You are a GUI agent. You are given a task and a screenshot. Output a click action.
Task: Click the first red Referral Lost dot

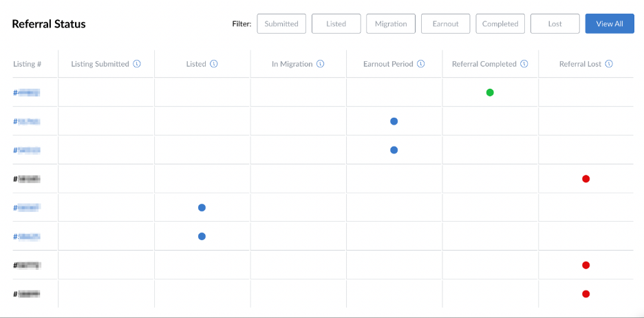(586, 179)
